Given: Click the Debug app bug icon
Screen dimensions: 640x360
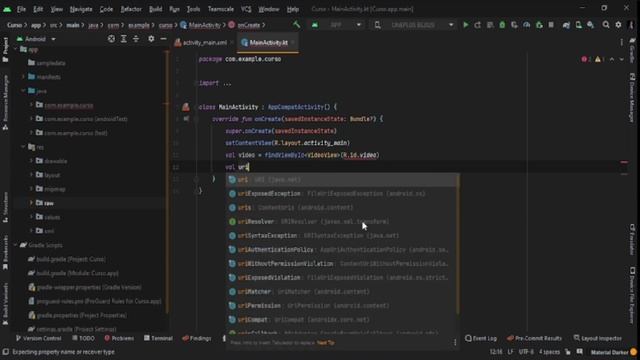Looking at the screenshot, I should tap(502, 25).
